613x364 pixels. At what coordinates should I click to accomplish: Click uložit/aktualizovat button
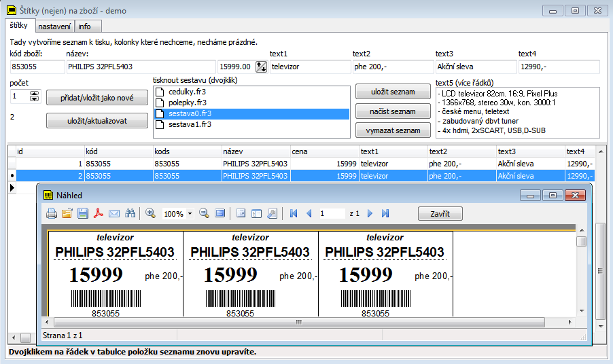[97, 121]
